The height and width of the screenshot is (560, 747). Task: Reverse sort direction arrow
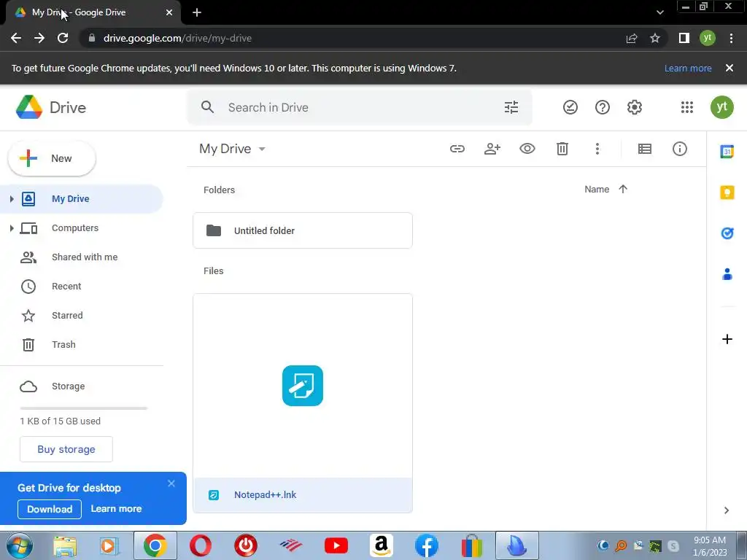[623, 189]
